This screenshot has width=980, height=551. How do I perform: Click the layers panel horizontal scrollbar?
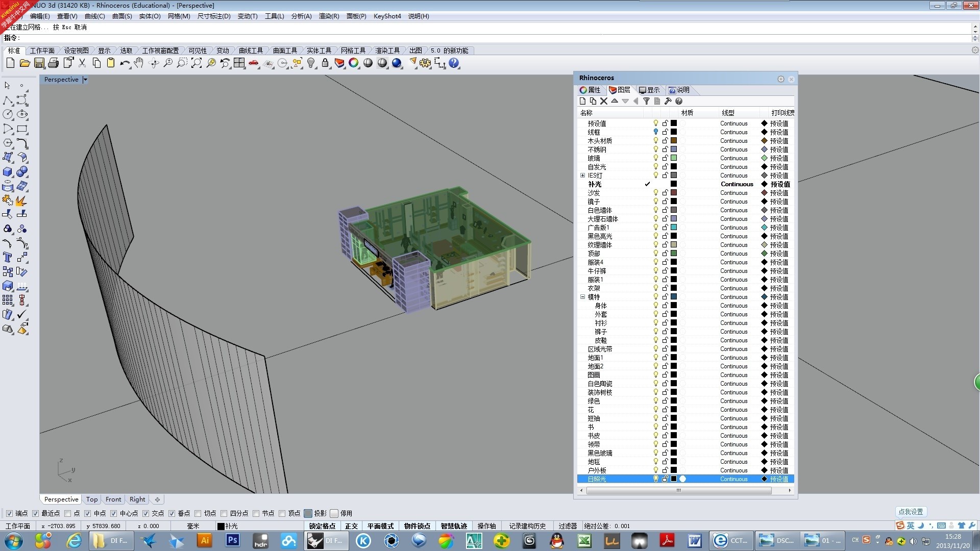679,490
